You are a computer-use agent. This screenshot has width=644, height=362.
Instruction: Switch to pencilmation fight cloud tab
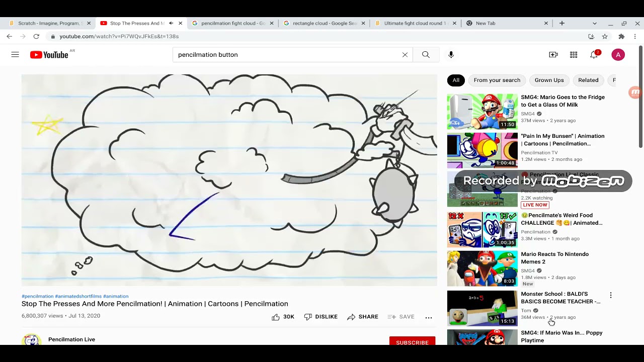click(233, 23)
